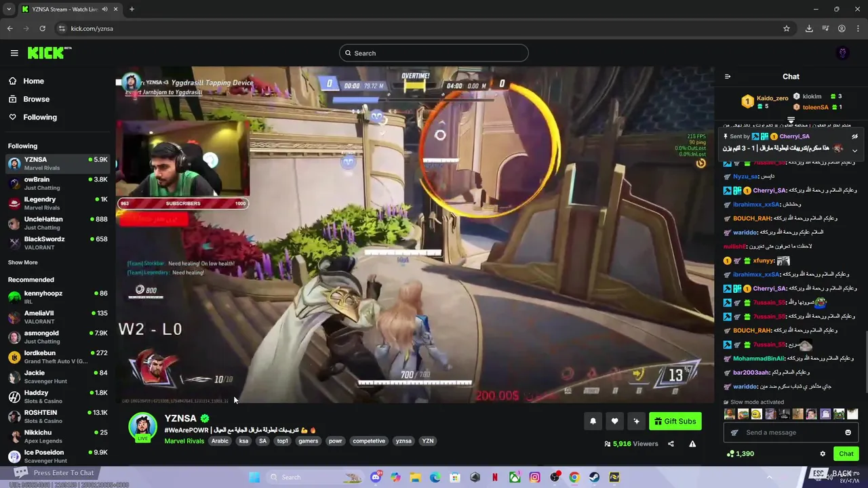Select the top1 tag
The image size is (868, 488).
[x=283, y=441]
